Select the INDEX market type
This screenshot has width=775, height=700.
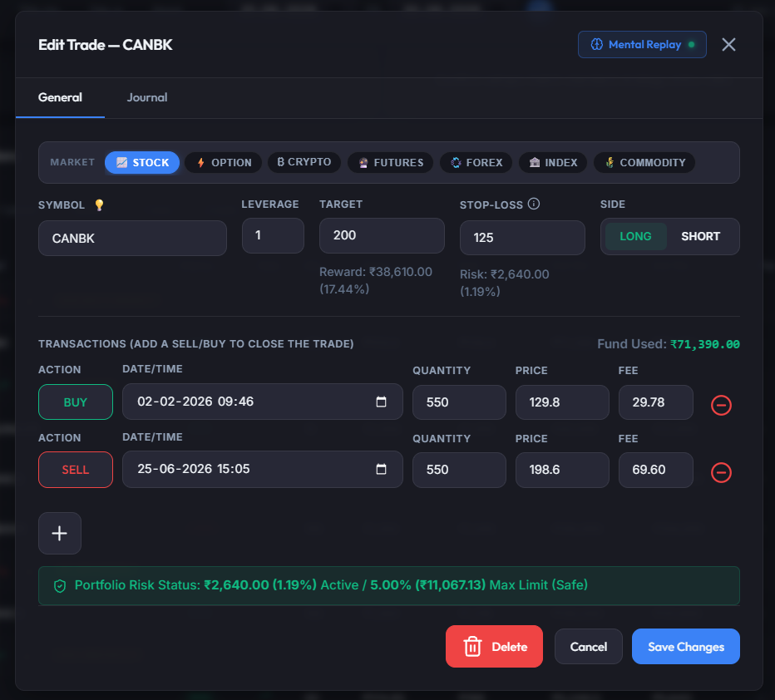(553, 162)
